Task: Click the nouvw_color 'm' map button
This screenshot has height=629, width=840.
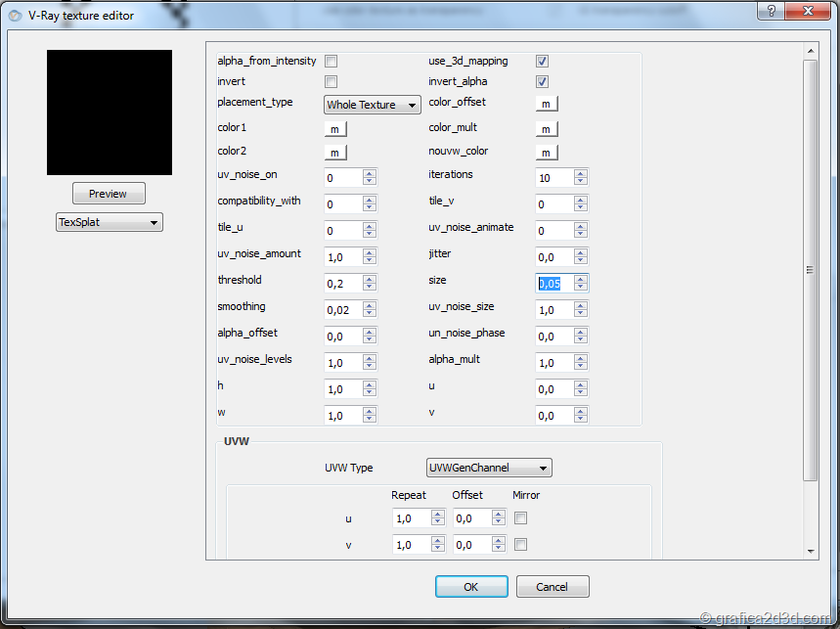Action: click(x=547, y=153)
